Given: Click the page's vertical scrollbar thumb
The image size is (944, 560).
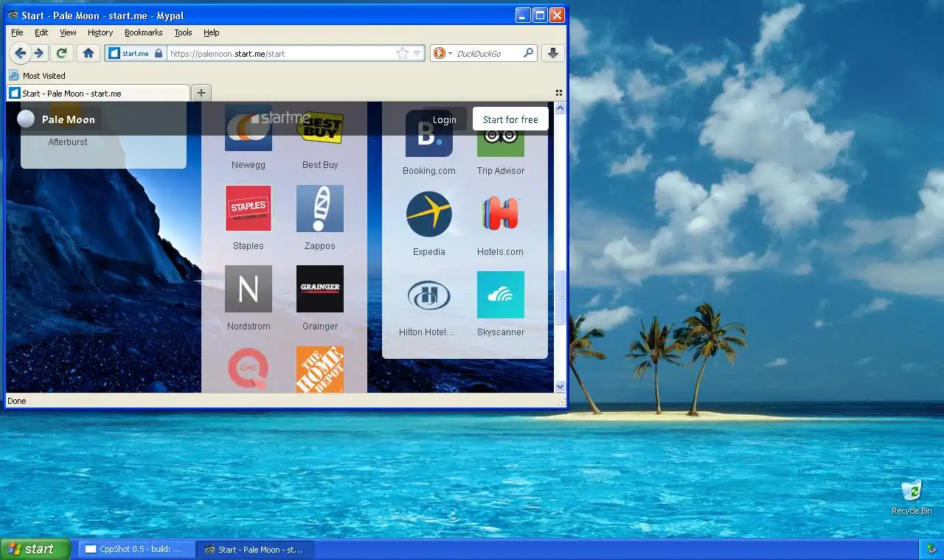Looking at the screenshot, I should click(x=560, y=297).
